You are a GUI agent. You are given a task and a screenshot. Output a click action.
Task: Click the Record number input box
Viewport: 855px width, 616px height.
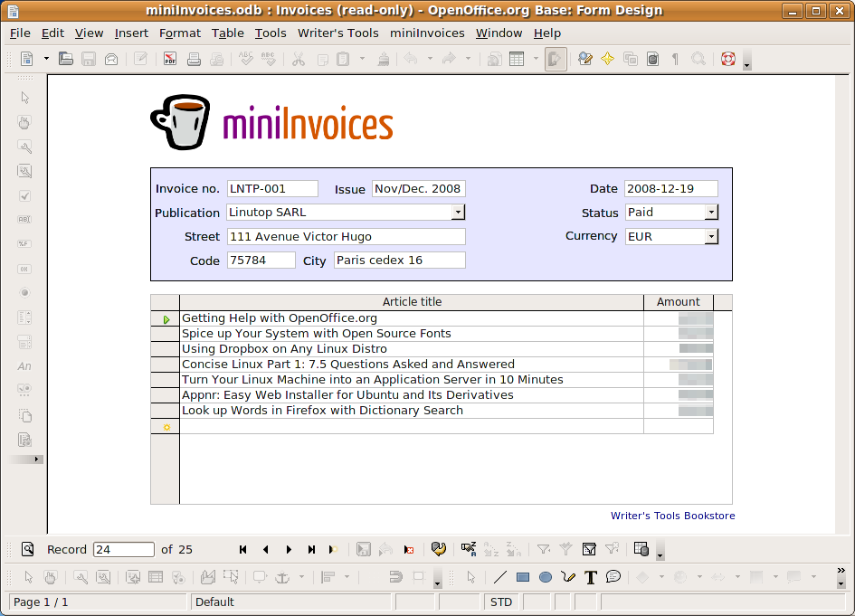tap(124, 549)
